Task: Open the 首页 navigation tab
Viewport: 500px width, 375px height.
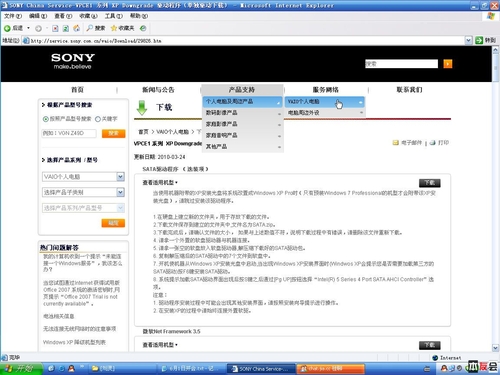Action: click(x=77, y=90)
